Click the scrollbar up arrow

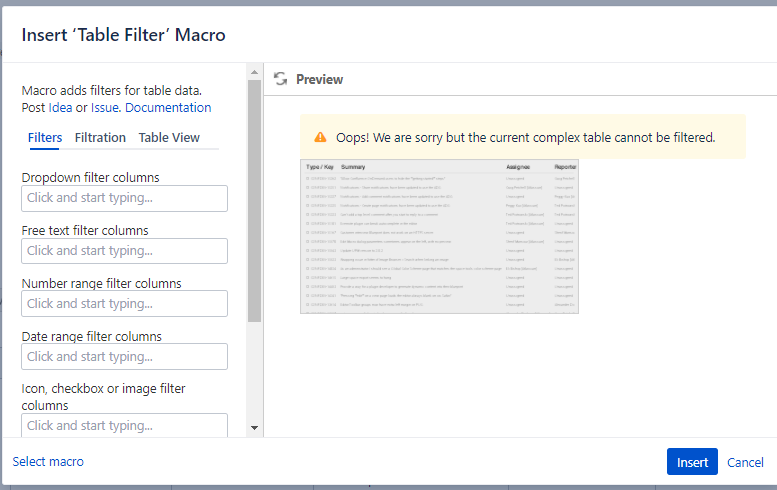(x=254, y=72)
